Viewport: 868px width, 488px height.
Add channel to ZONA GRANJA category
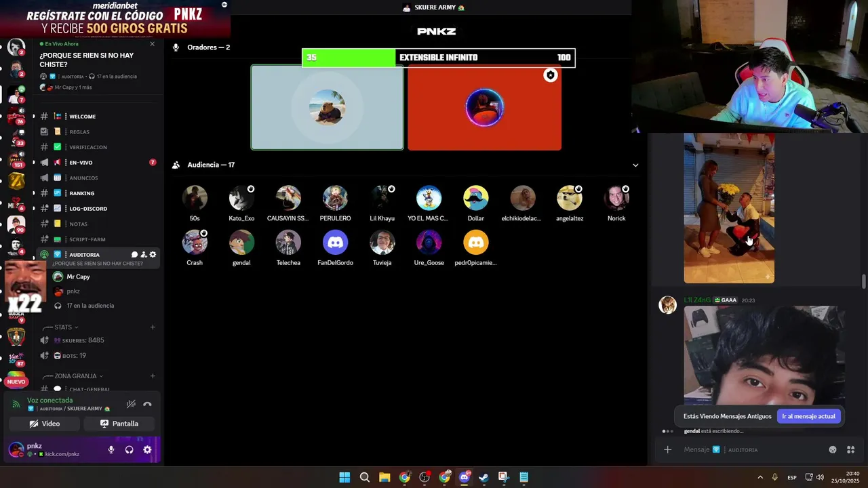(x=153, y=376)
